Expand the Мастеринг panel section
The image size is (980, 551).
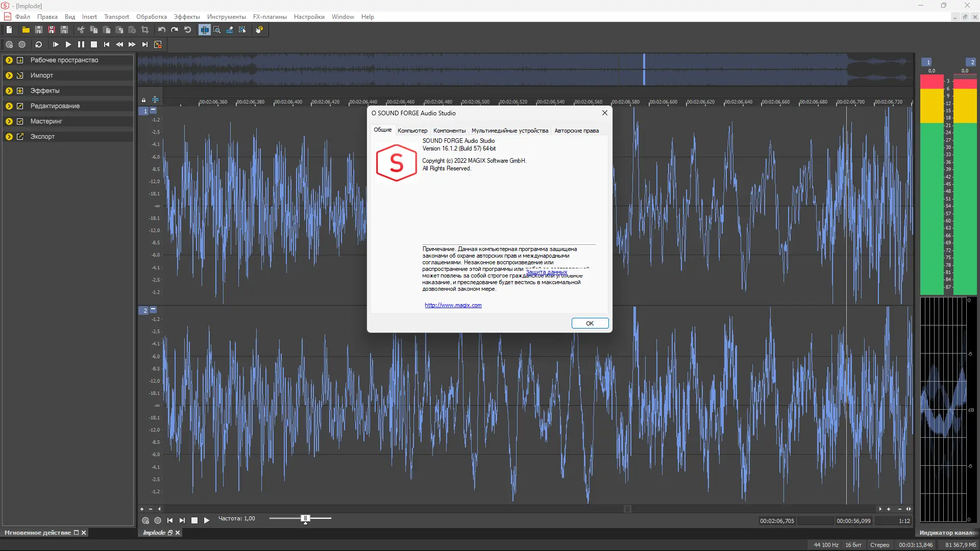(x=9, y=121)
